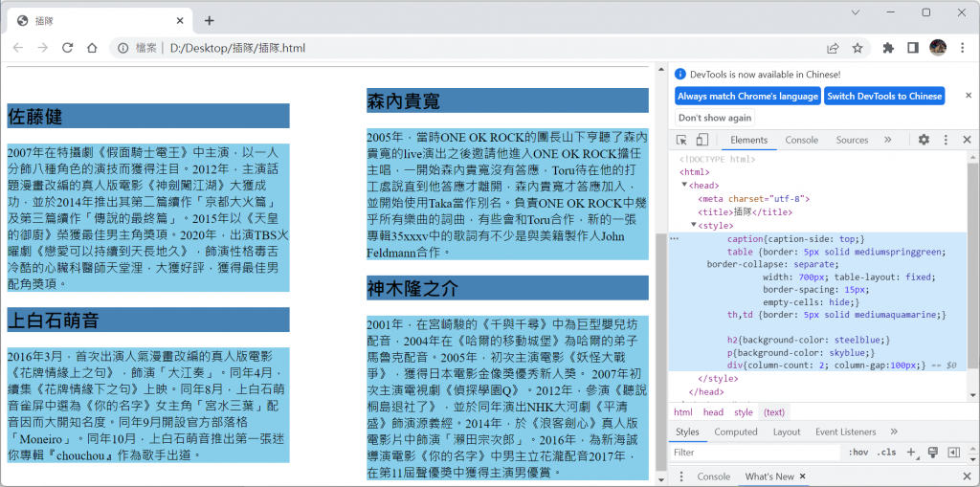This screenshot has height=487, width=980.
Task: Switch to the Sources tab
Action: click(x=853, y=140)
